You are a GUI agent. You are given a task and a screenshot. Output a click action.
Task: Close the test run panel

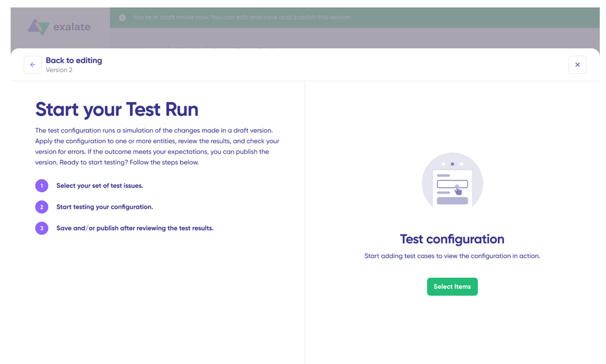577,64
